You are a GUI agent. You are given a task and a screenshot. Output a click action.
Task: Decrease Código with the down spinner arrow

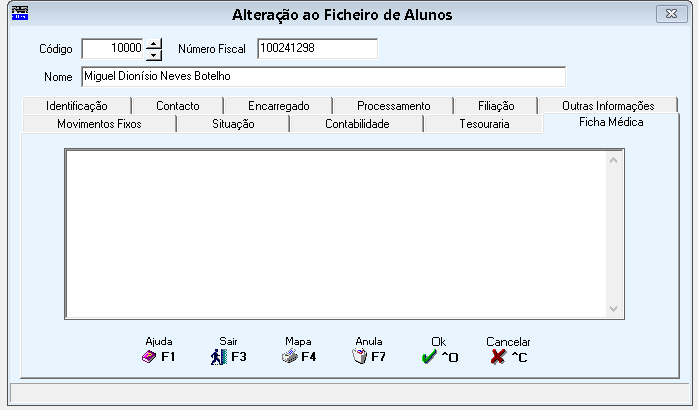click(154, 55)
